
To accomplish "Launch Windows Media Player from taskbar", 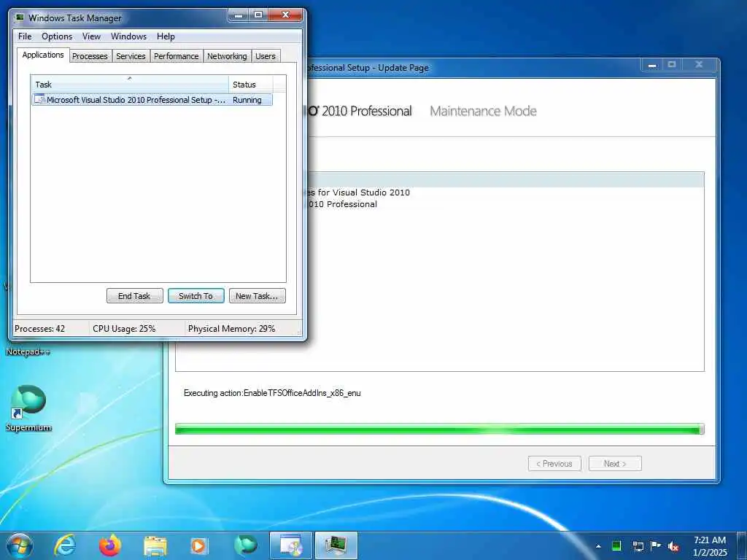I will pyautogui.click(x=198, y=545).
